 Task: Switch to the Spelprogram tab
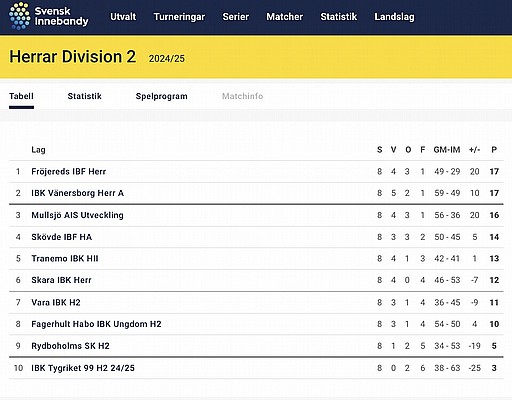click(162, 96)
